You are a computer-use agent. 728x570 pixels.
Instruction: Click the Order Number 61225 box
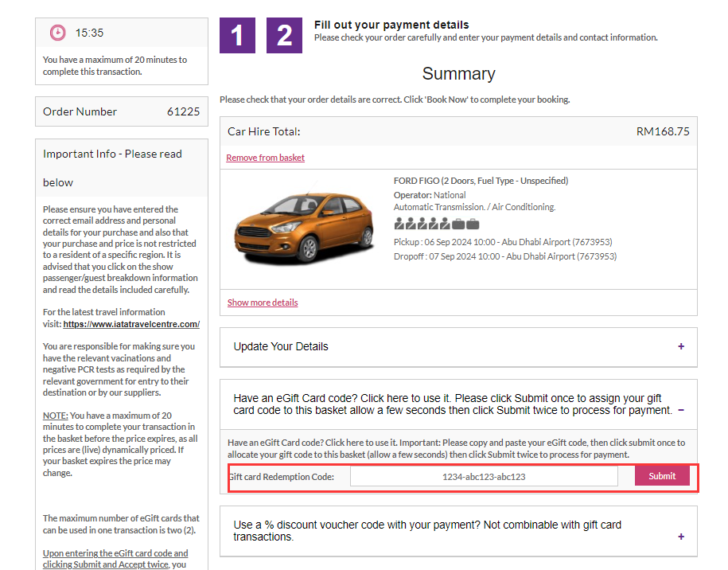[x=122, y=111]
